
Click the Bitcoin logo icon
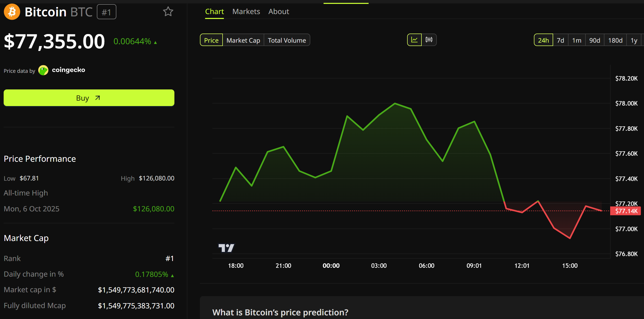pyautogui.click(x=12, y=12)
